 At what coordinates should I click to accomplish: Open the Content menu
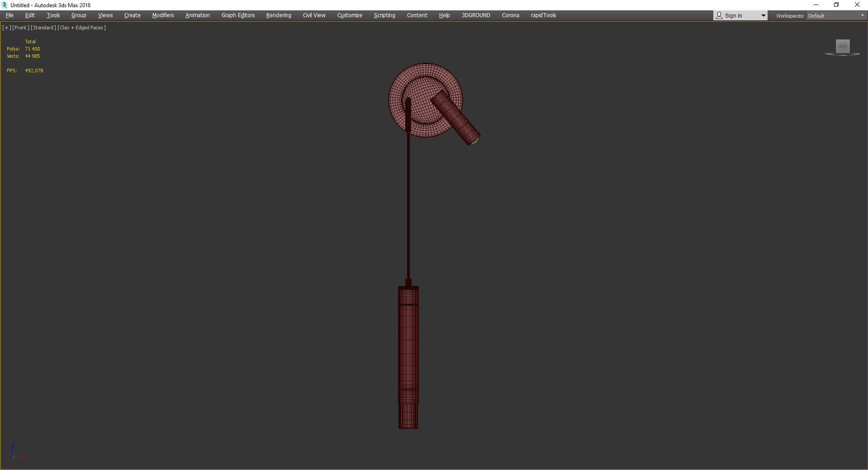click(417, 15)
